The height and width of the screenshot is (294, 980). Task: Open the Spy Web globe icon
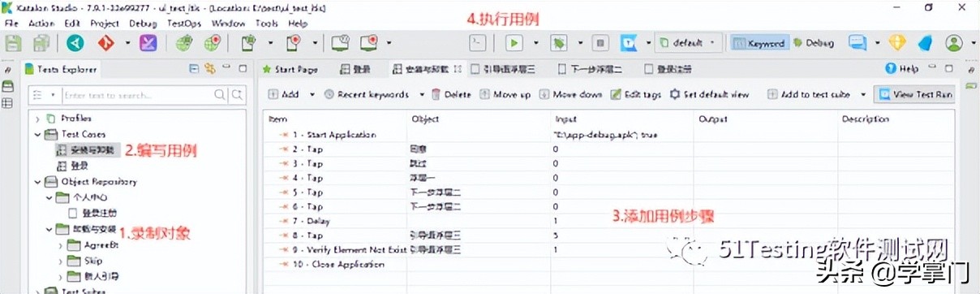pyautogui.click(x=183, y=44)
